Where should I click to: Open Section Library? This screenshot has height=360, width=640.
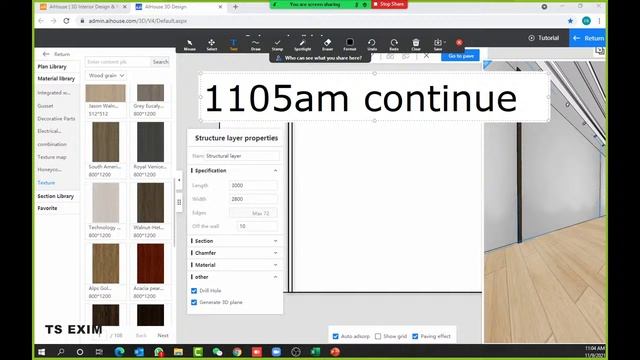56,196
